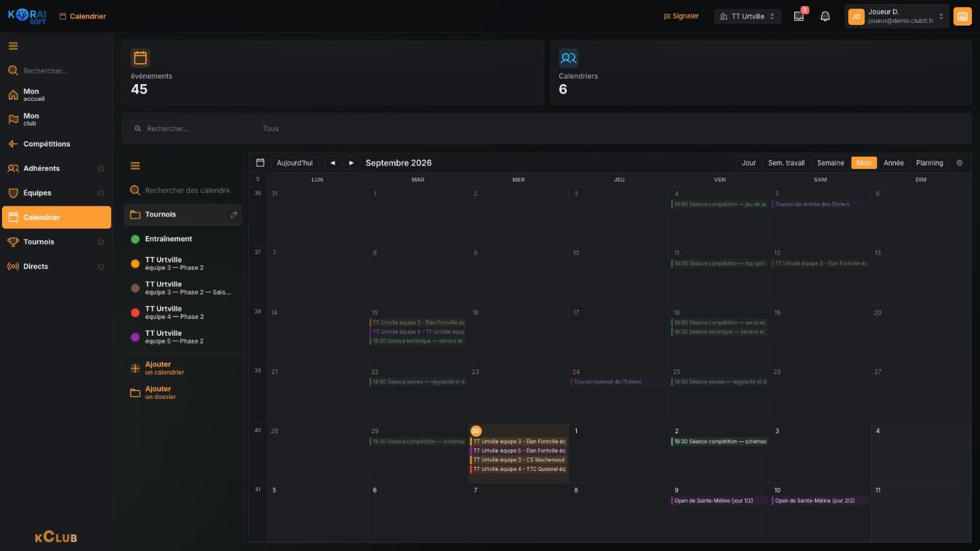Toggle the calendar list hamburger icon

(x=135, y=166)
